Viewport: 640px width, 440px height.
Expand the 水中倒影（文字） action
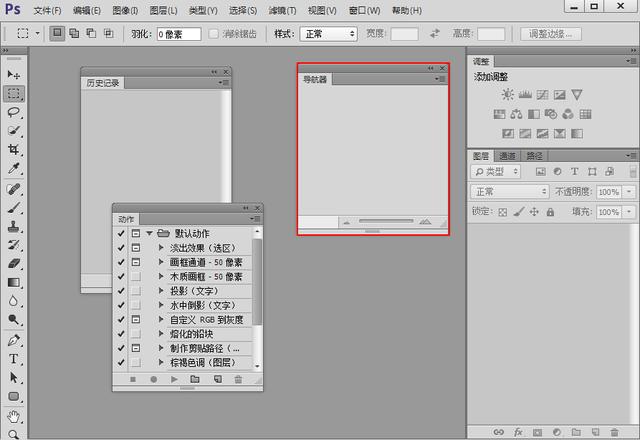tap(161, 305)
